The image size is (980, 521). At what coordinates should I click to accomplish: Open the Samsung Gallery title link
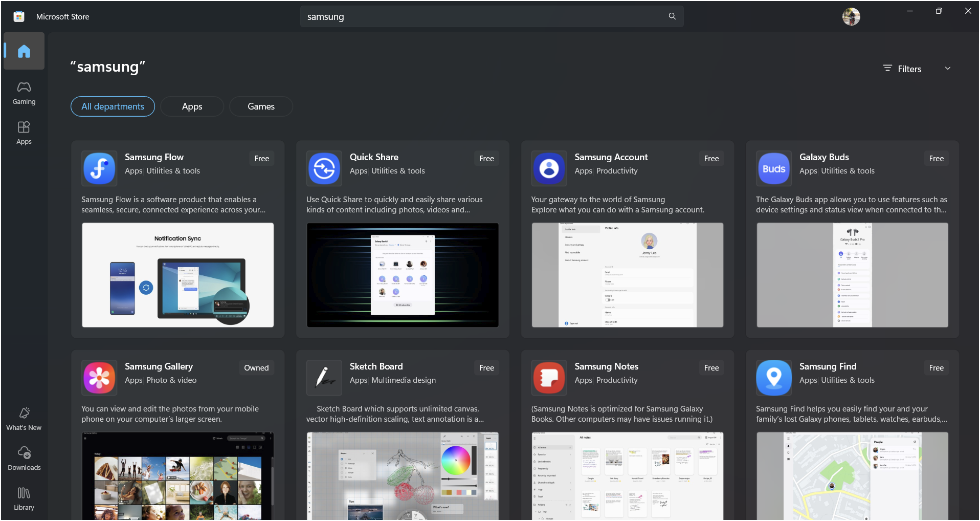click(x=159, y=366)
